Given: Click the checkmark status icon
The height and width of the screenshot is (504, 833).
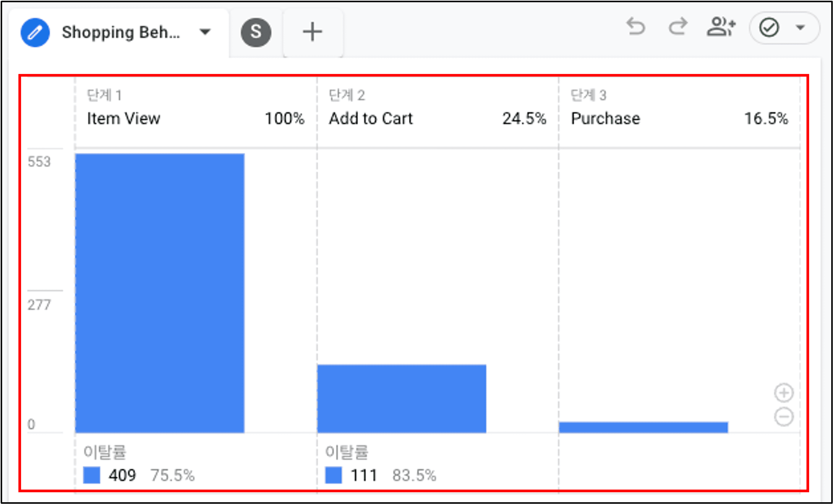Looking at the screenshot, I should [x=769, y=28].
